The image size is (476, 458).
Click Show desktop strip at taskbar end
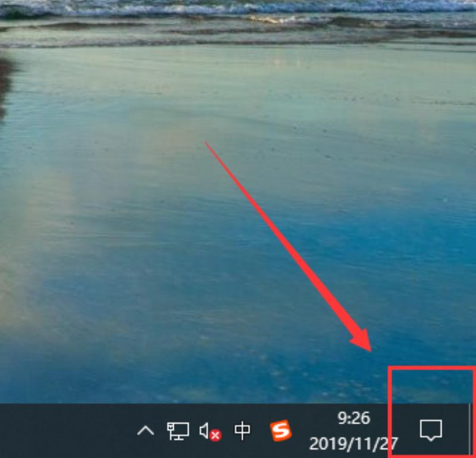click(x=473, y=431)
